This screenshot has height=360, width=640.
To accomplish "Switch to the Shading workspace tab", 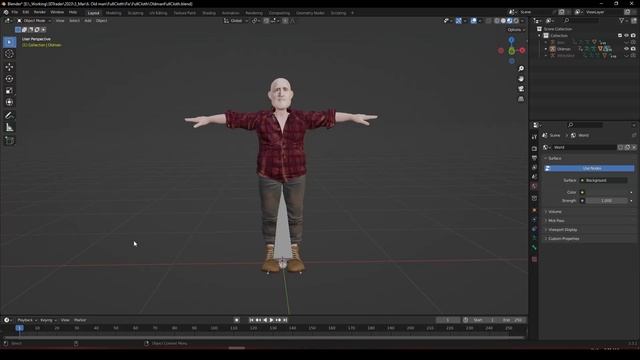I will coord(209,13).
